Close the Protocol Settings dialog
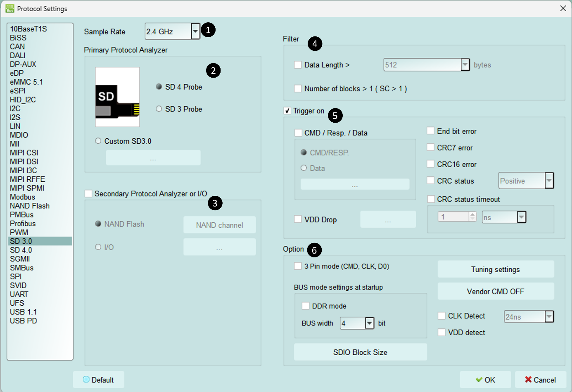This screenshot has height=392, width=572. click(563, 8)
